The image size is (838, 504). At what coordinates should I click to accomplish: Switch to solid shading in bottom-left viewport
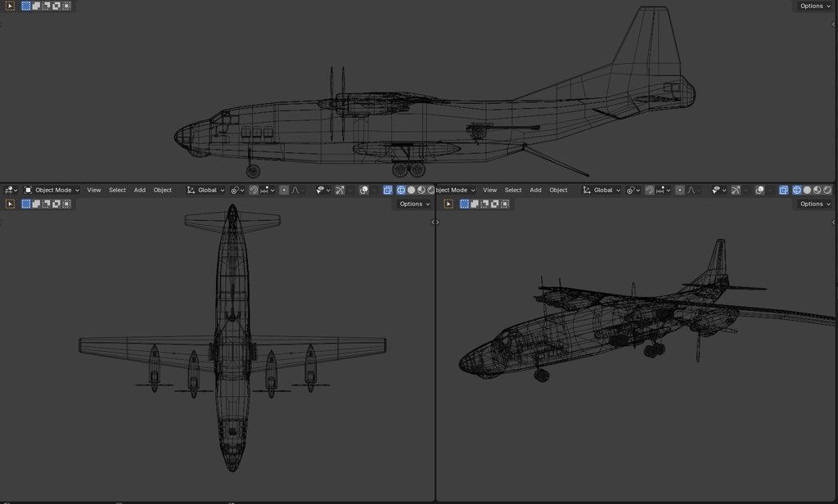coord(411,190)
